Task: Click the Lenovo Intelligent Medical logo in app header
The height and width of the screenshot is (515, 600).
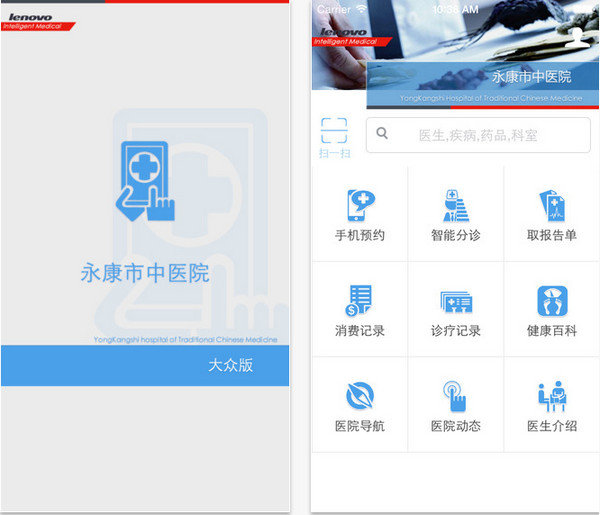Action: 351,37
